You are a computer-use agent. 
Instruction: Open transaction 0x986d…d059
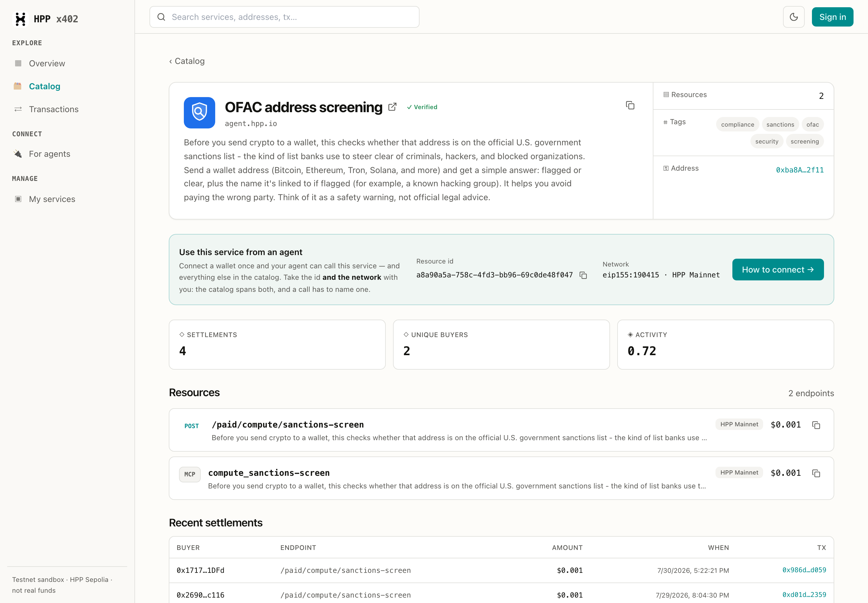click(x=804, y=570)
